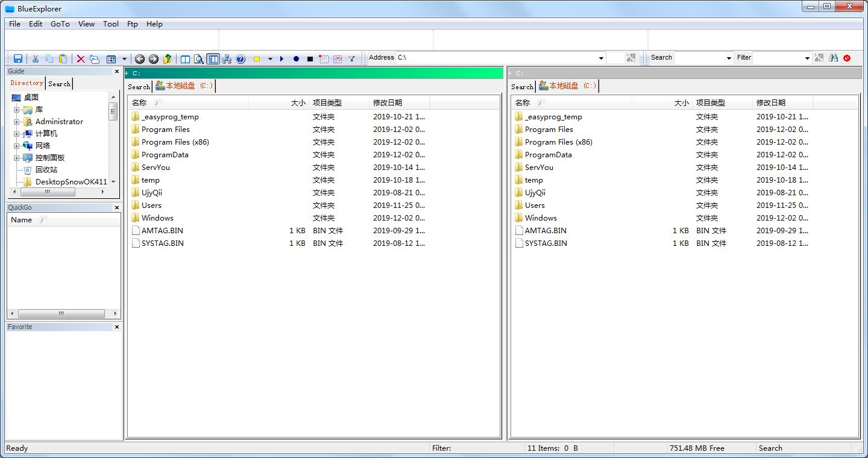Select 回收站 in directory tree
Image resolution: width=868 pixels, height=458 pixels.
click(x=46, y=170)
